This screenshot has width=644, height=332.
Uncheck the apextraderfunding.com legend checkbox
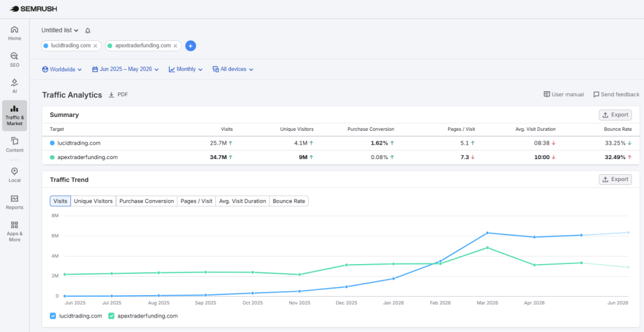[111, 316]
